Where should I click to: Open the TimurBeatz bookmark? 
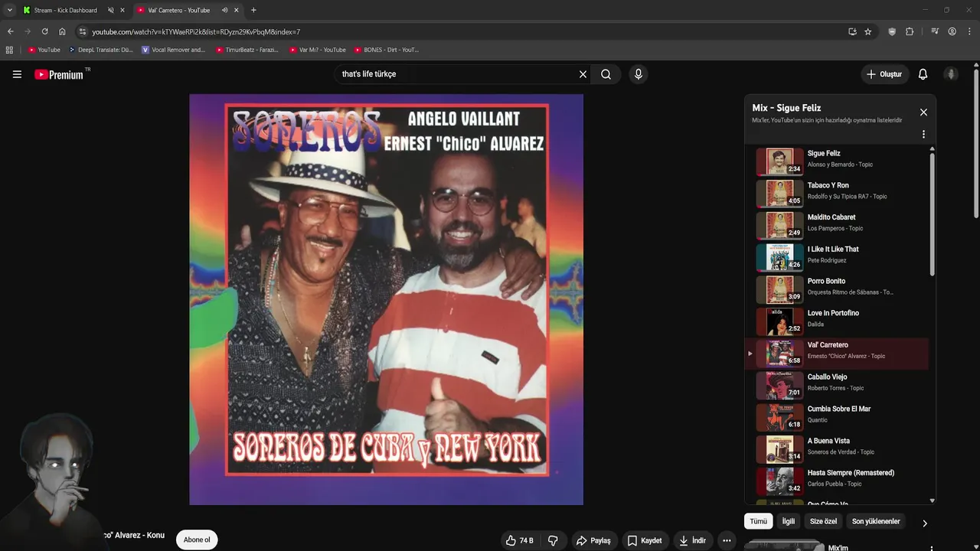(247, 50)
